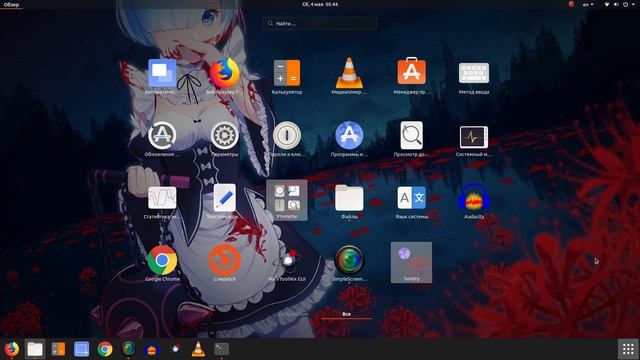The height and width of the screenshot is (360, 640).
Task: Open the Livepatch app
Action: pos(224,260)
